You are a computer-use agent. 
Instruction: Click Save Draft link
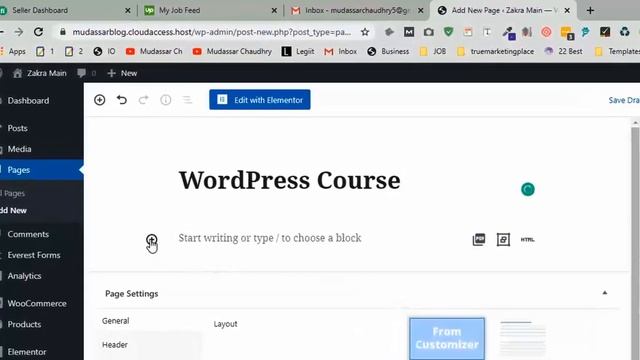[624, 100]
